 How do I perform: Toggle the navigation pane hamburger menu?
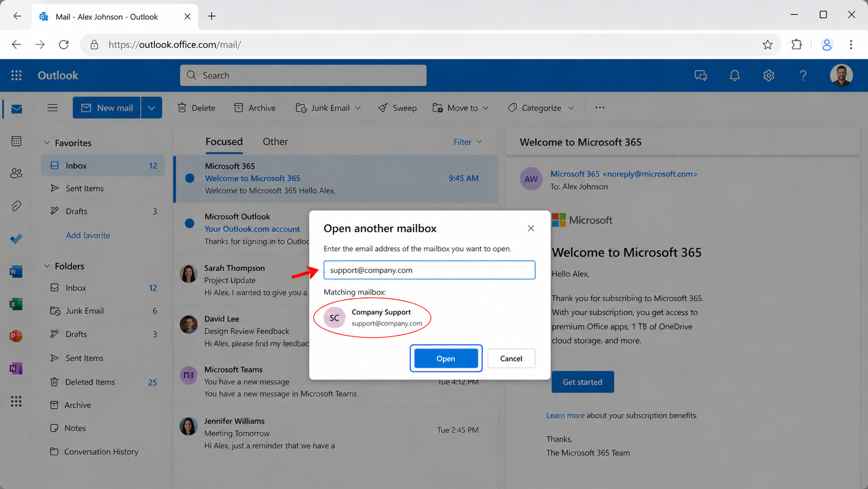click(x=52, y=108)
